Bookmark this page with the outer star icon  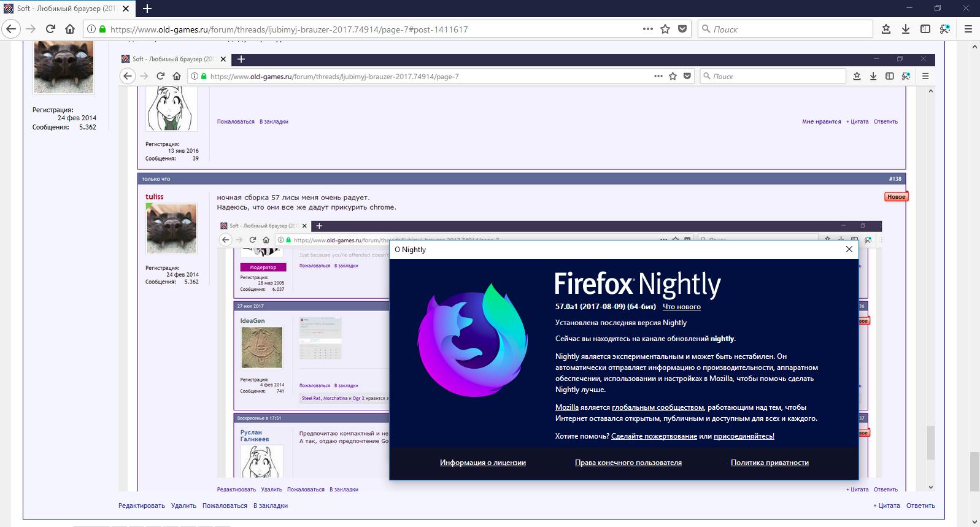coord(665,29)
